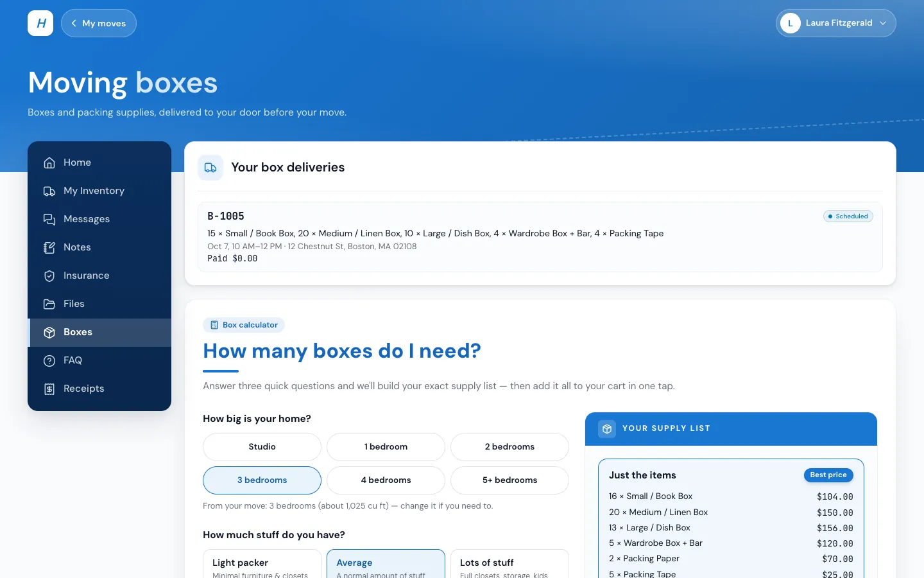Click the Insurance shield icon
This screenshot has width=924, height=578.
49,276
